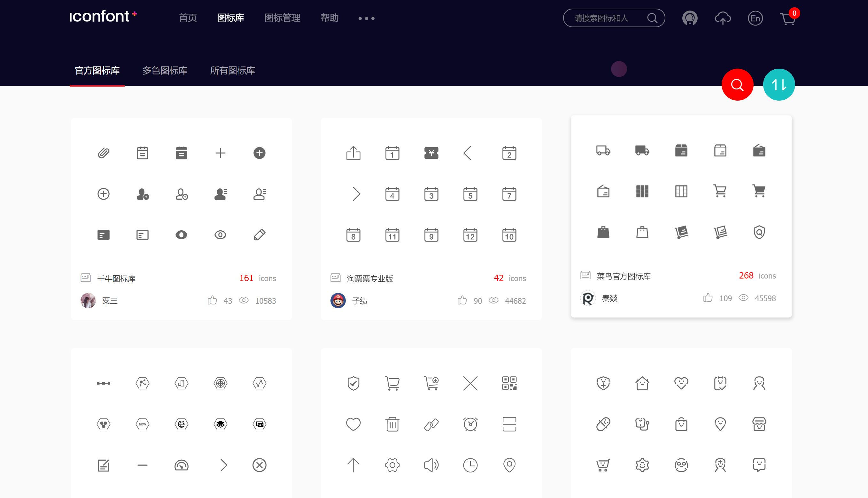The image size is (868, 498).
Task: Like 千牛图标库 with the thumbs-up icon
Action: point(212,300)
